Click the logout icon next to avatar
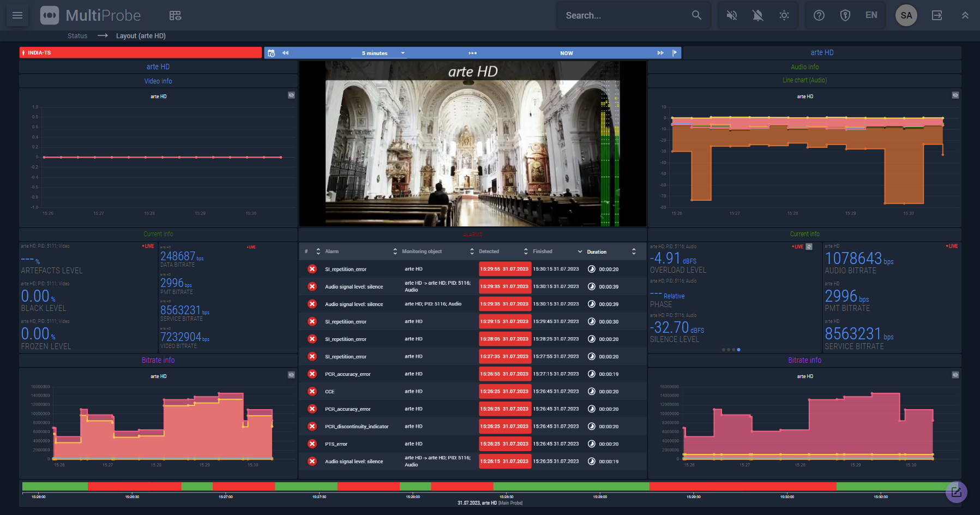 937,15
